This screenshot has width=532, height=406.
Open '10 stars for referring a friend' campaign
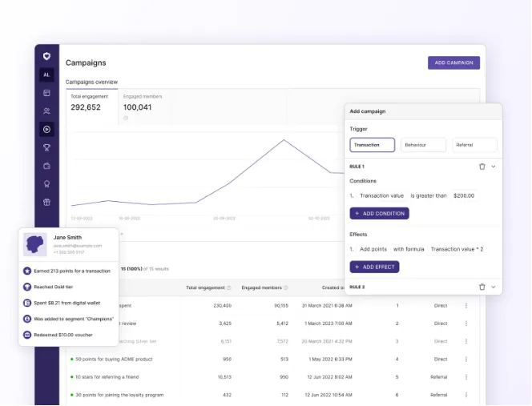(107, 377)
